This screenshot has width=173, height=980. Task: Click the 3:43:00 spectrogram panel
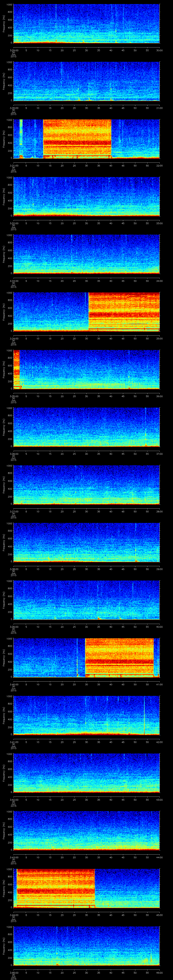86,830
